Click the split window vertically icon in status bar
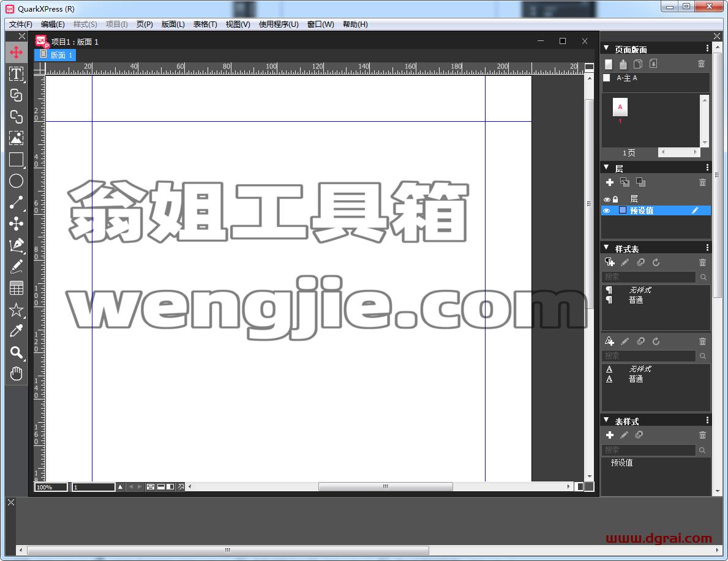Image resolution: width=728 pixels, height=561 pixels. point(170,487)
